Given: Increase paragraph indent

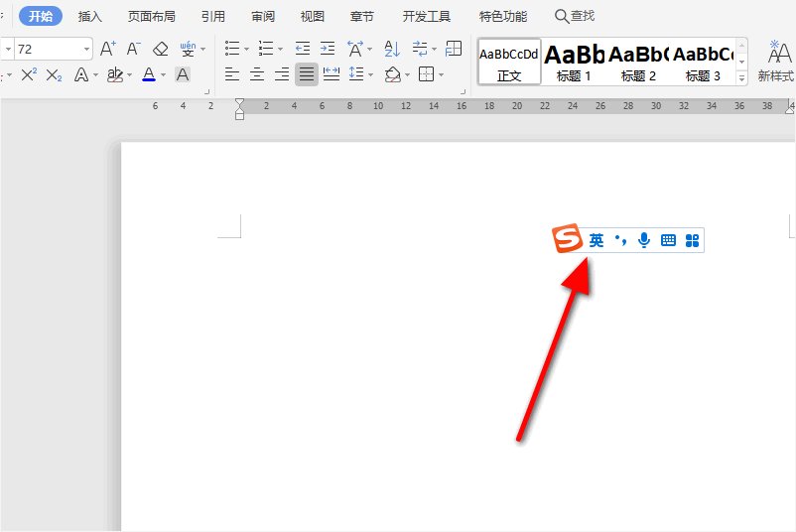Looking at the screenshot, I should pos(328,49).
